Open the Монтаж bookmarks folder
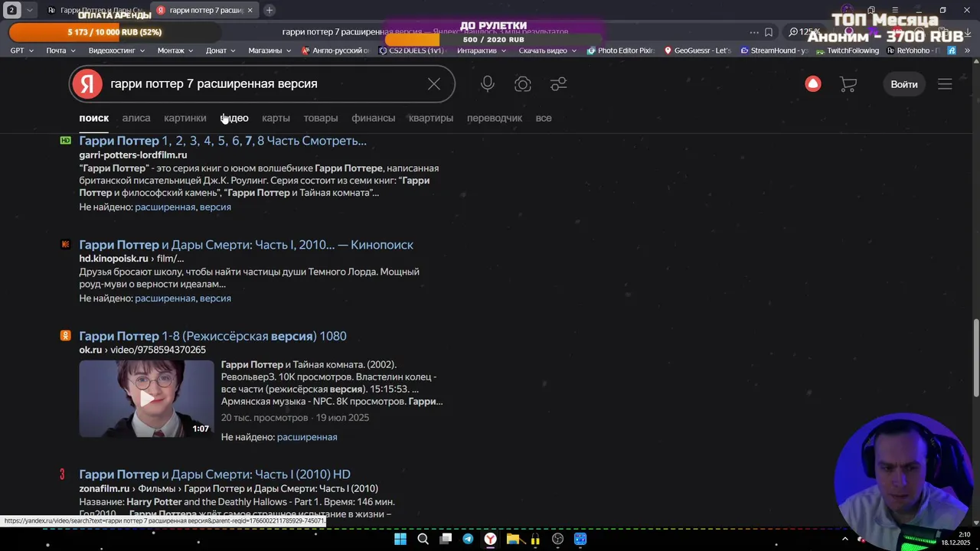The image size is (980, 551). pos(175,51)
